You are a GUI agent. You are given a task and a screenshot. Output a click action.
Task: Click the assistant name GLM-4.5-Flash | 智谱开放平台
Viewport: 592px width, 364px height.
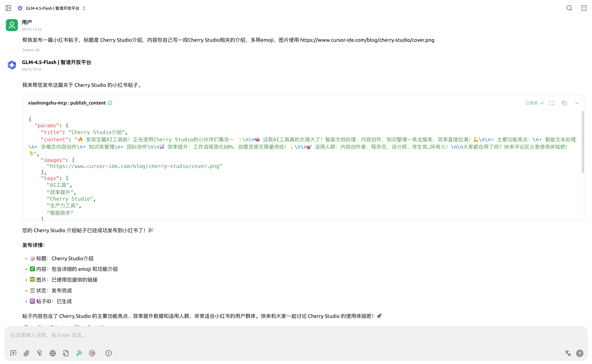pyautogui.click(x=56, y=62)
